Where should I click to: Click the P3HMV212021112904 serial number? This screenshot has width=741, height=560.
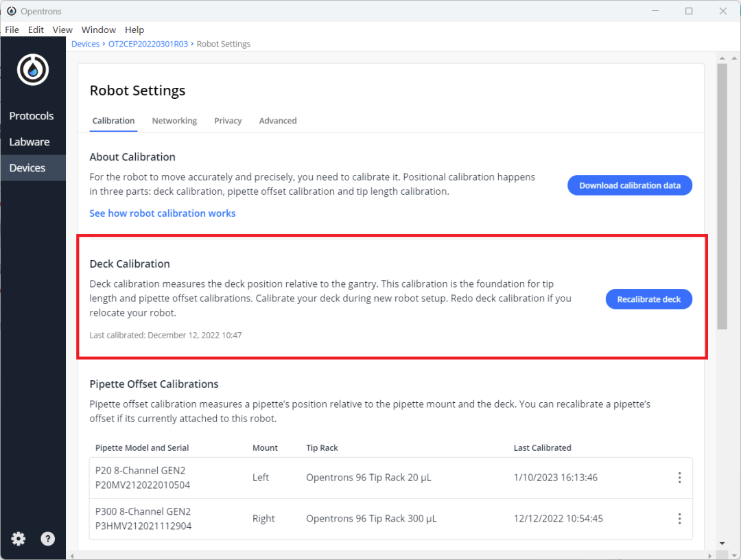point(143,526)
